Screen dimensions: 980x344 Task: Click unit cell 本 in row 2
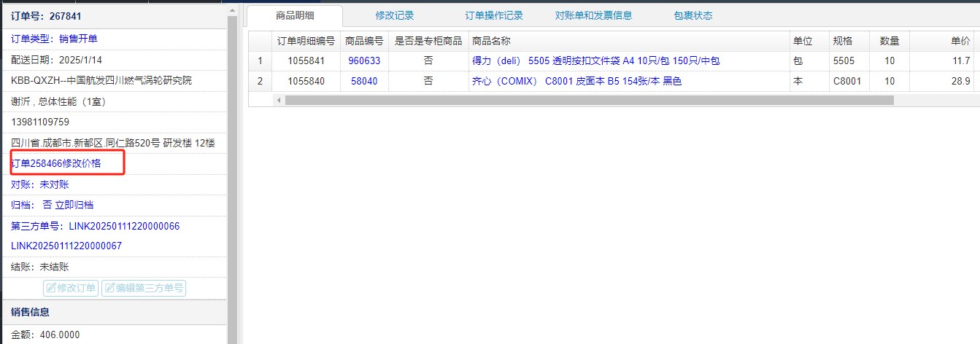(809, 82)
